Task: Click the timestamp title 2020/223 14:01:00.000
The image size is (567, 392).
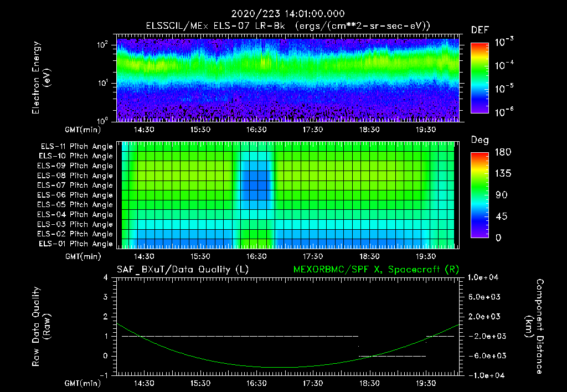Action: (x=288, y=14)
